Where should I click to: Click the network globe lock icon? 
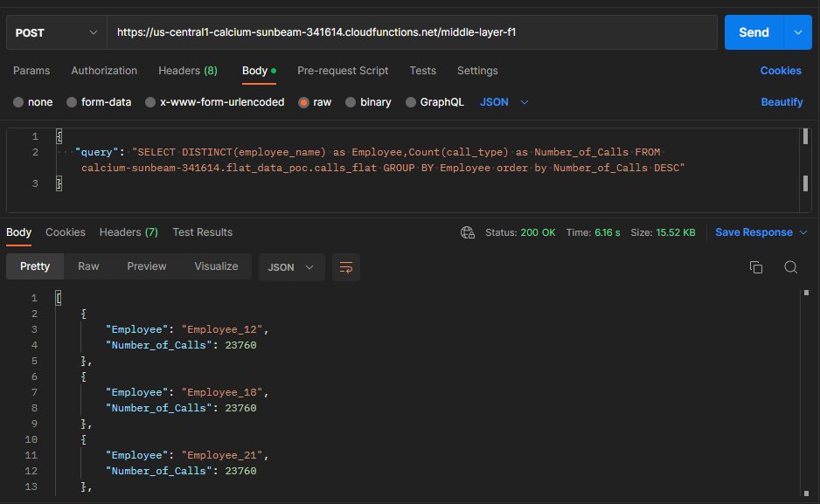pyautogui.click(x=468, y=232)
